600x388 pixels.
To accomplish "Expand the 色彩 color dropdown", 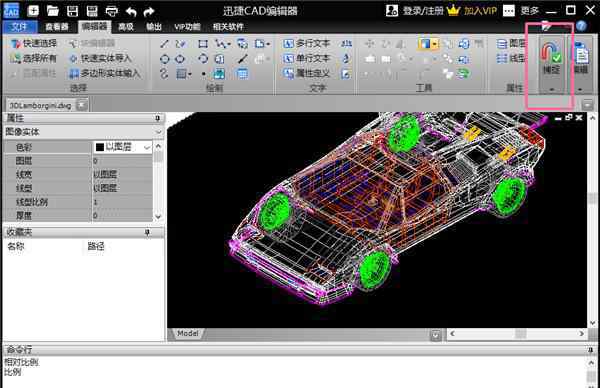I will pos(147,147).
